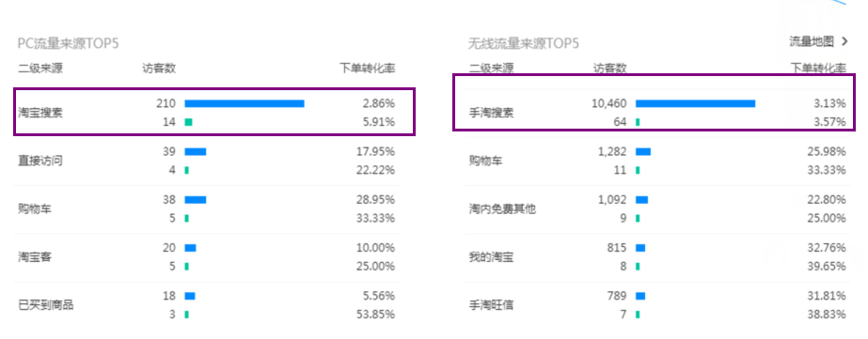Click PC 下单转化率 column header
Viewport: 868px width, 339px height.
[x=368, y=69]
